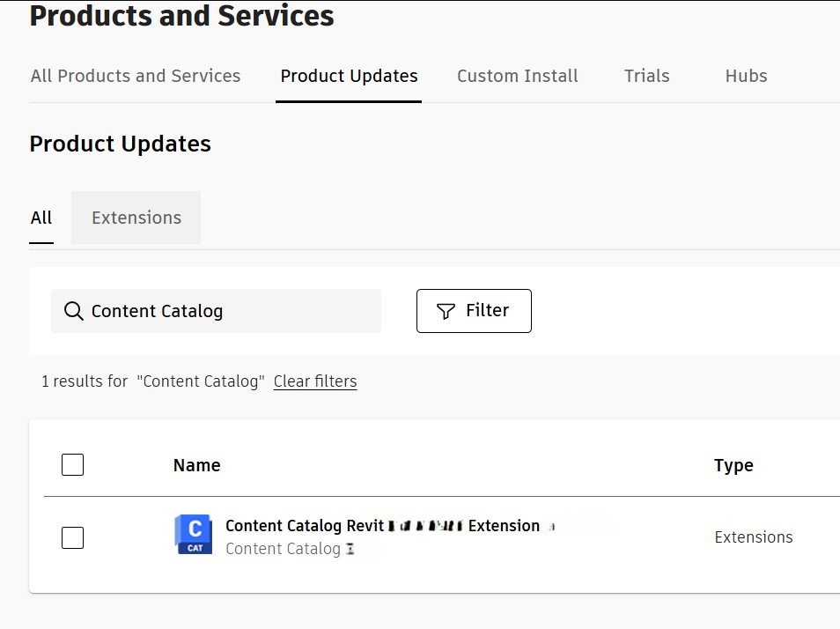Image resolution: width=840 pixels, height=629 pixels.
Task: Show the All updates sub-tab
Action: pyautogui.click(x=41, y=218)
